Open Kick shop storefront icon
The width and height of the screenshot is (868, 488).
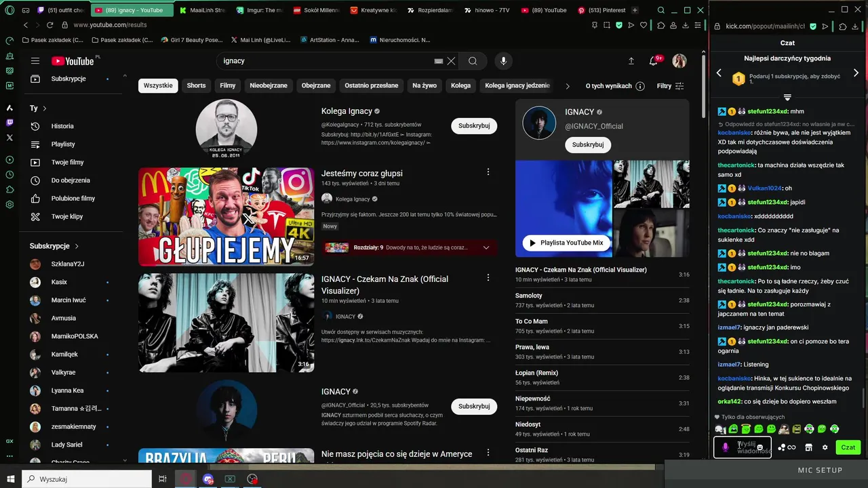pyautogui.click(x=808, y=447)
